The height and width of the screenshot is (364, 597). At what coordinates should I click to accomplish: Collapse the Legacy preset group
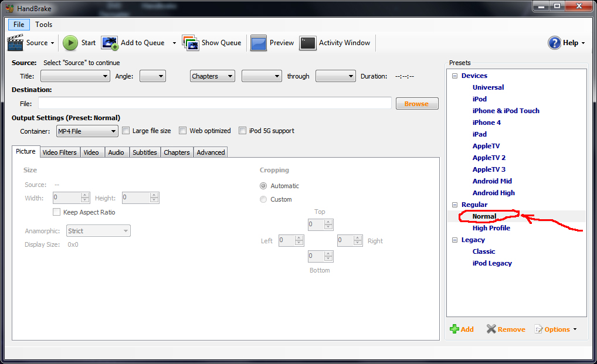click(454, 240)
